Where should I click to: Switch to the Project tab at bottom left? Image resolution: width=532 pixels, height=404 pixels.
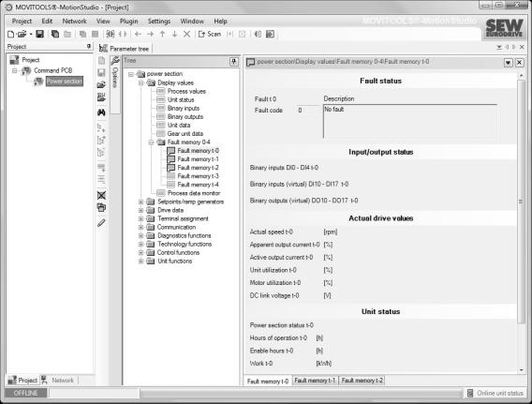click(22, 381)
